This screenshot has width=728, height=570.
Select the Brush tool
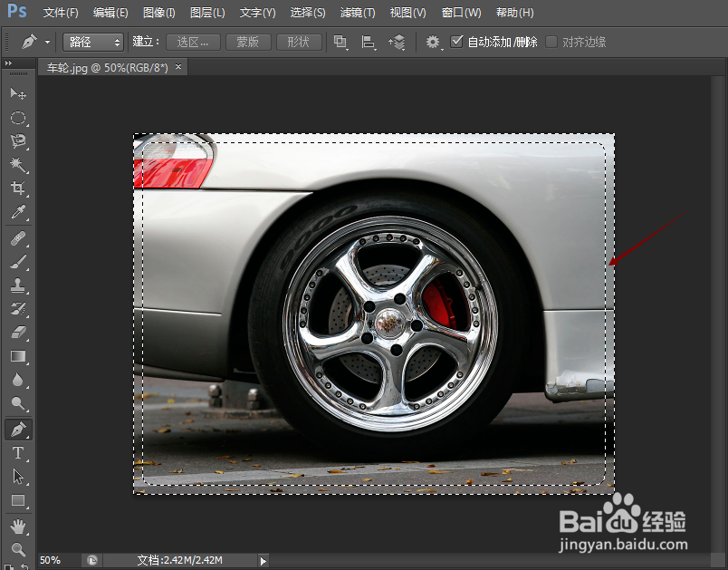(x=18, y=263)
